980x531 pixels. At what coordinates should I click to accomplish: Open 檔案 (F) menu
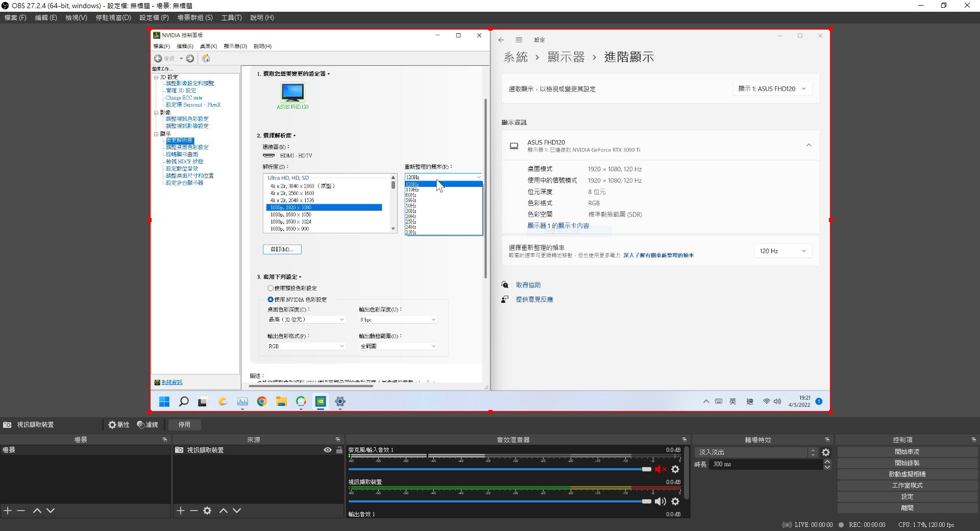(15, 17)
